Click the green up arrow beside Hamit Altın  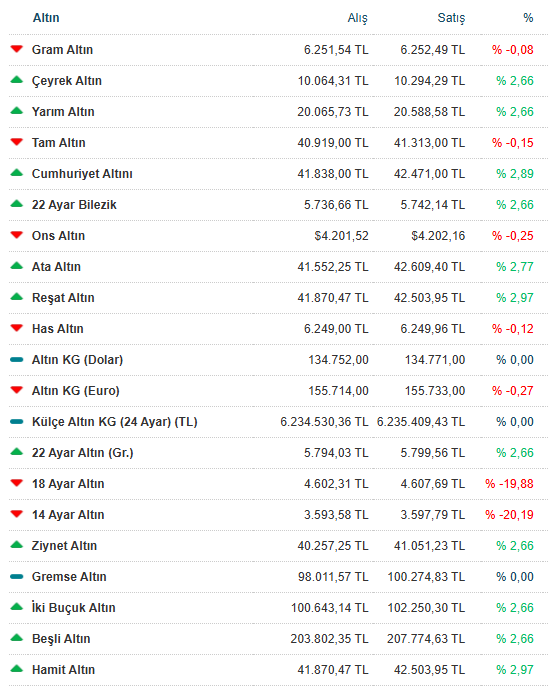pyautogui.click(x=17, y=669)
